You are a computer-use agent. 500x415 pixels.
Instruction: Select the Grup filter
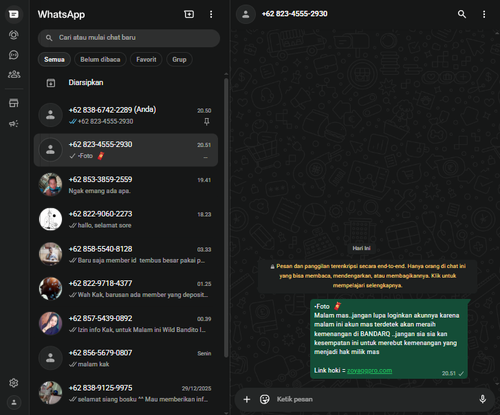tap(179, 59)
